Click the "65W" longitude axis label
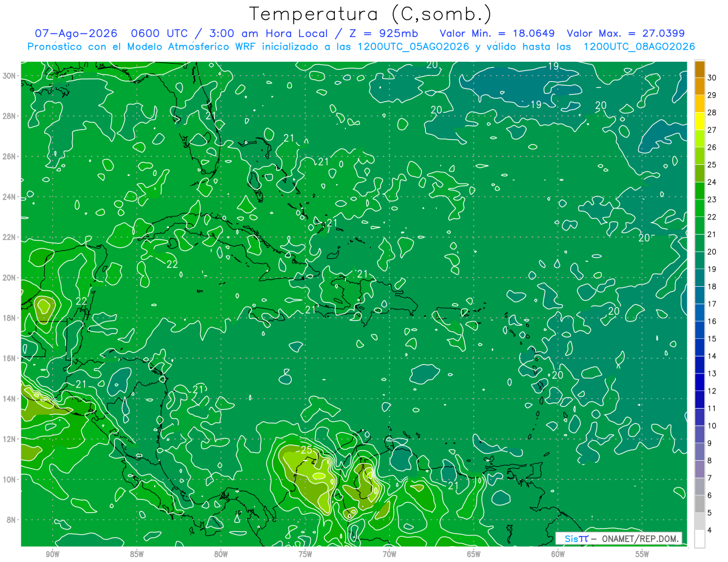728x562 pixels. [474, 554]
